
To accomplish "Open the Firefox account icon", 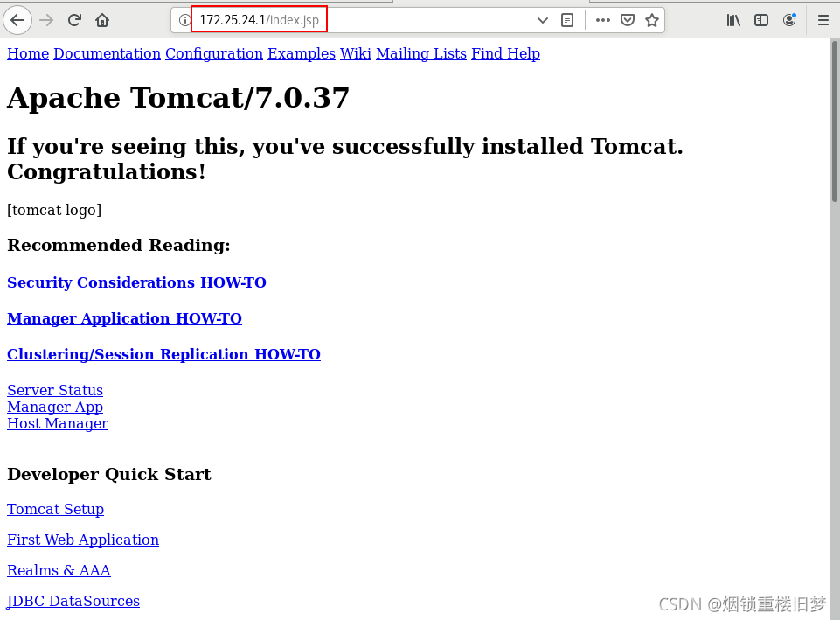I will point(789,20).
